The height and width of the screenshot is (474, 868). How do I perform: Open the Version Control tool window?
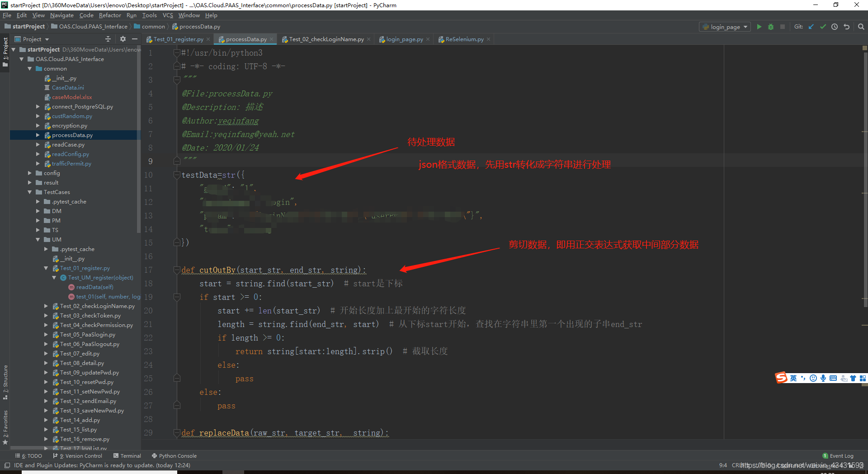(x=78, y=456)
